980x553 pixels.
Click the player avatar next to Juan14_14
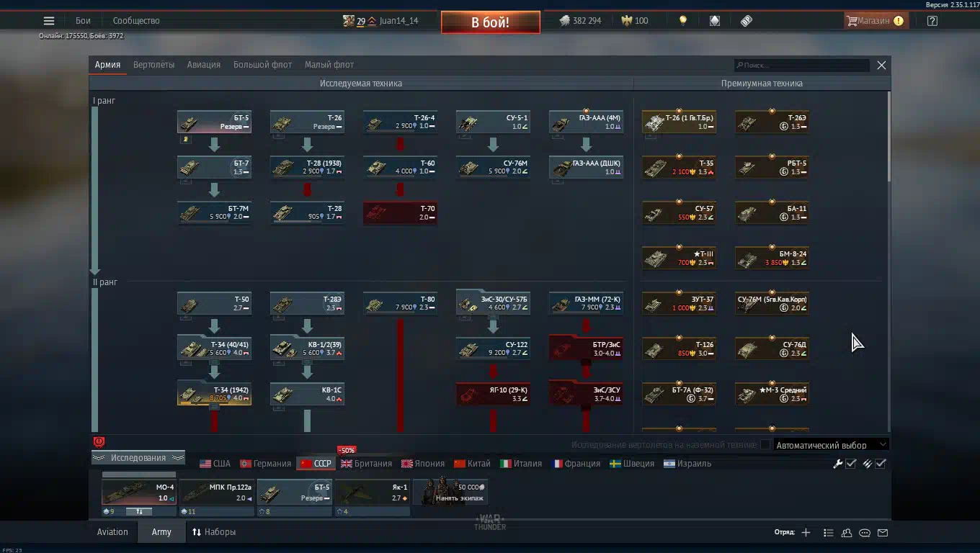[x=348, y=21]
